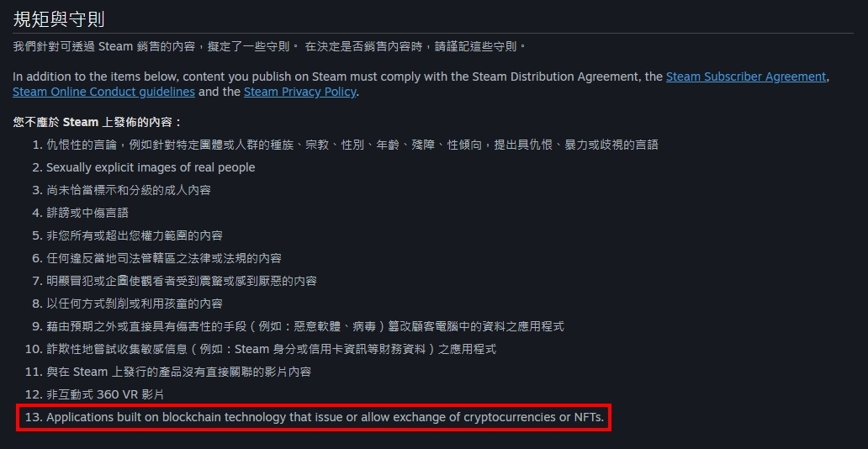Open the Steam Subscriber Agreement link
Viewport: 868px width, 449px height.
click(x=745, y=77)
